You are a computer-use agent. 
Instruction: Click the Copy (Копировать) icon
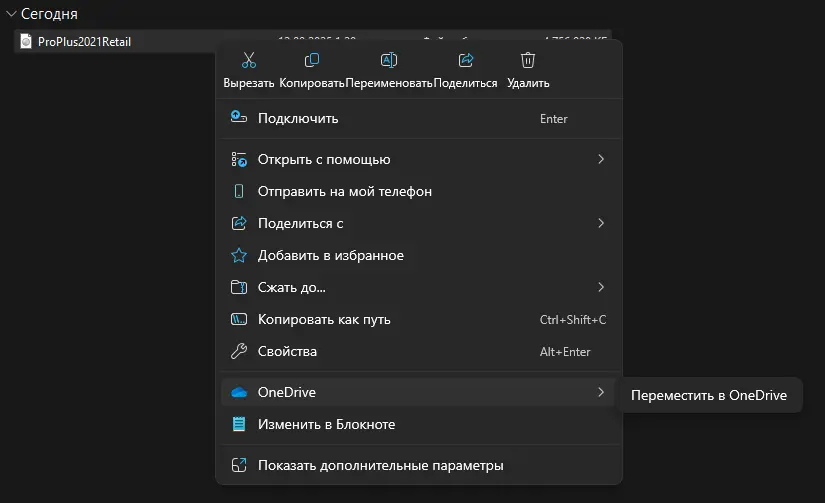click(312, 61)
